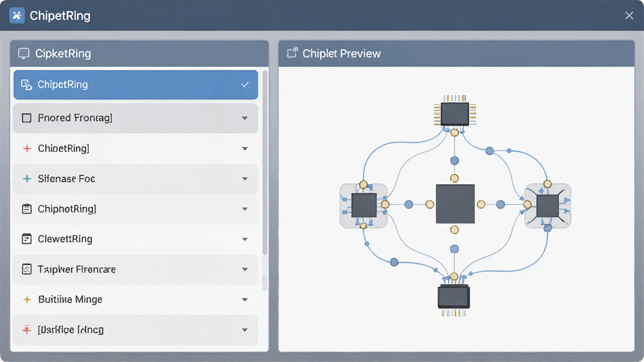Click the left list's vertical scrollbar
The height and width of the screenshot is (362, 644).
[265, 162]
